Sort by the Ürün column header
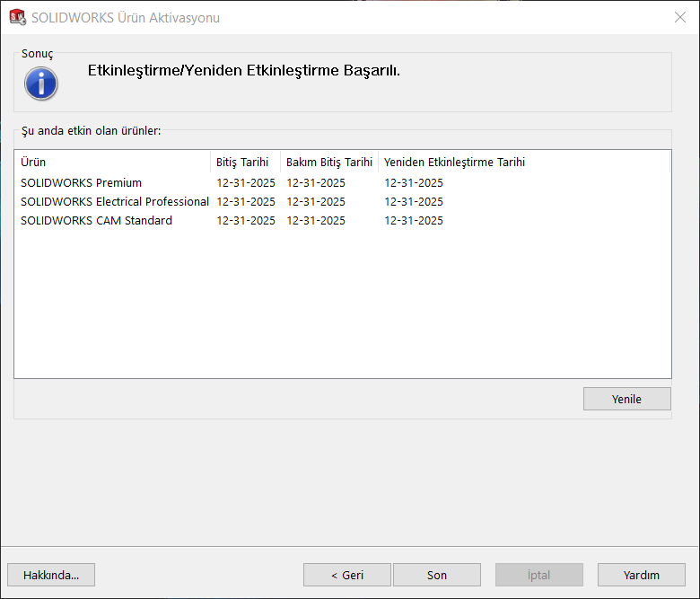The image size is (700, 599). pyautogui.click(x=112, y=162)
